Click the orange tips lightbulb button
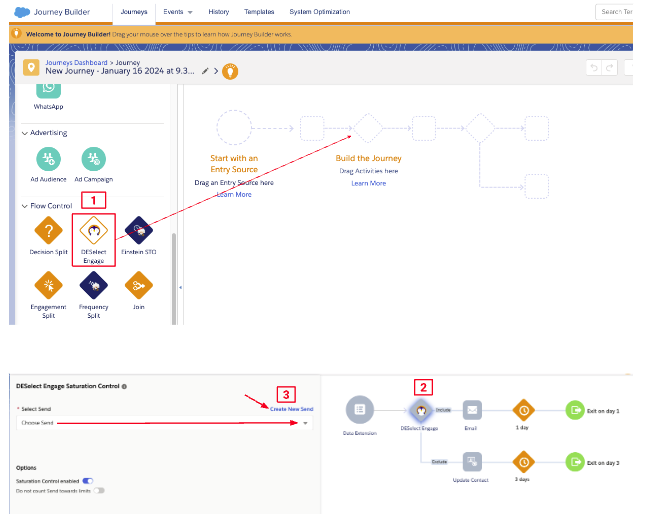Viewport: 653px width, 514px height. tap(230, 71)
